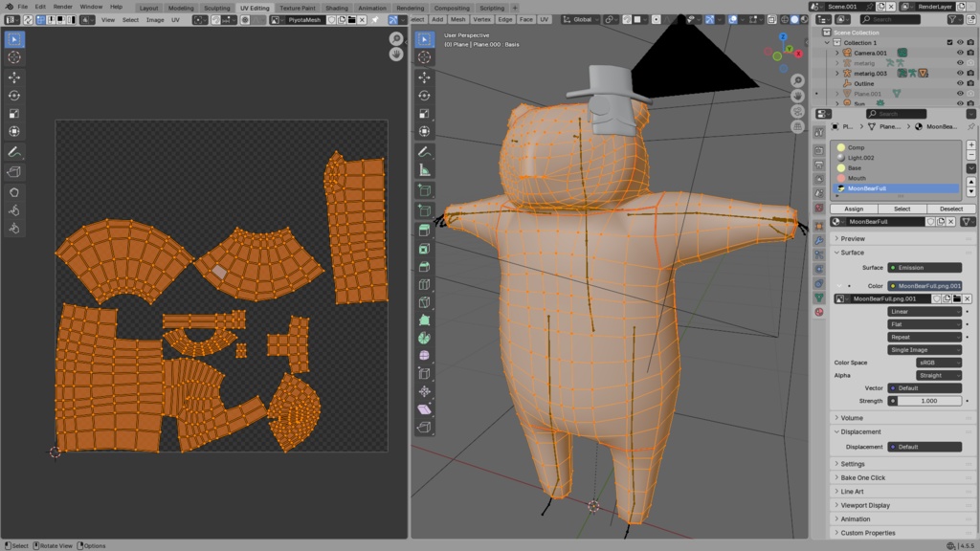Screen dimensions: 980x551
Task: Select the Measure tool in 3D viewport
Action: tap(424, 170)
